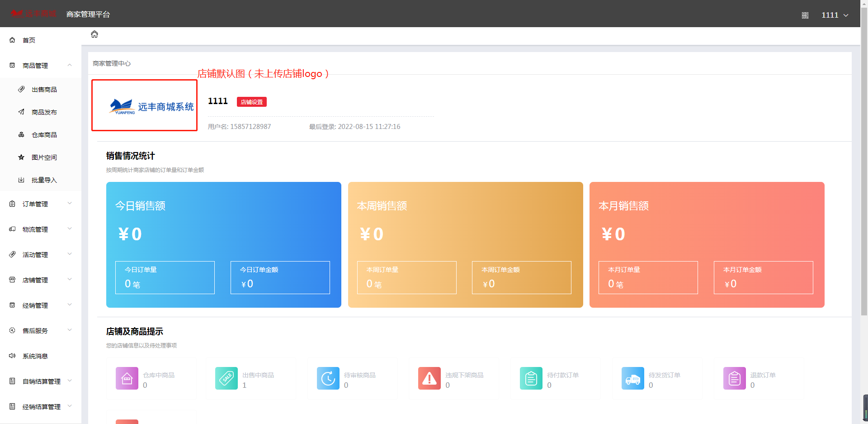Screen dimensions: 868x424
Task: Click the 经销结算管理 sidebar icon
Action: point(12,406)
